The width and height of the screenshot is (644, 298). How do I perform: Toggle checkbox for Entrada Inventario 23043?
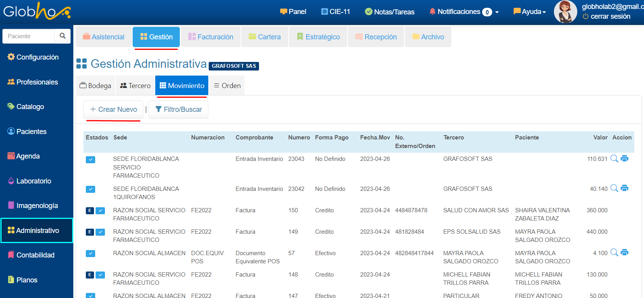90,160
